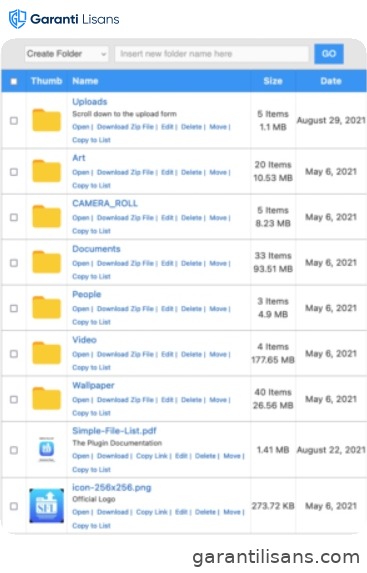The width and height of the screenshot is (367, 573).
Task: Check the icon-256x256.png row checkbox
Action: click(x=14, y=506)
